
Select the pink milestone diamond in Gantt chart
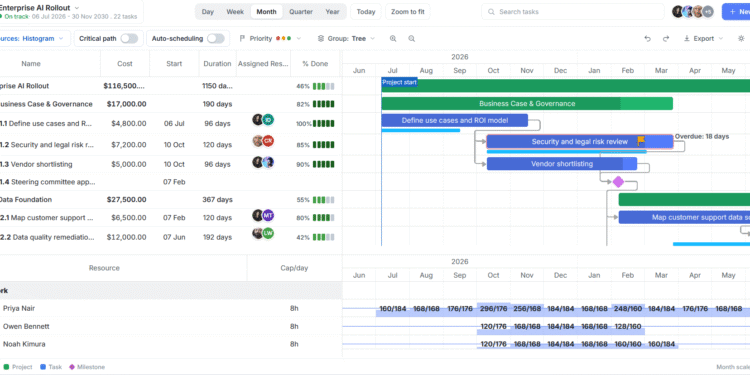point(618,182)
